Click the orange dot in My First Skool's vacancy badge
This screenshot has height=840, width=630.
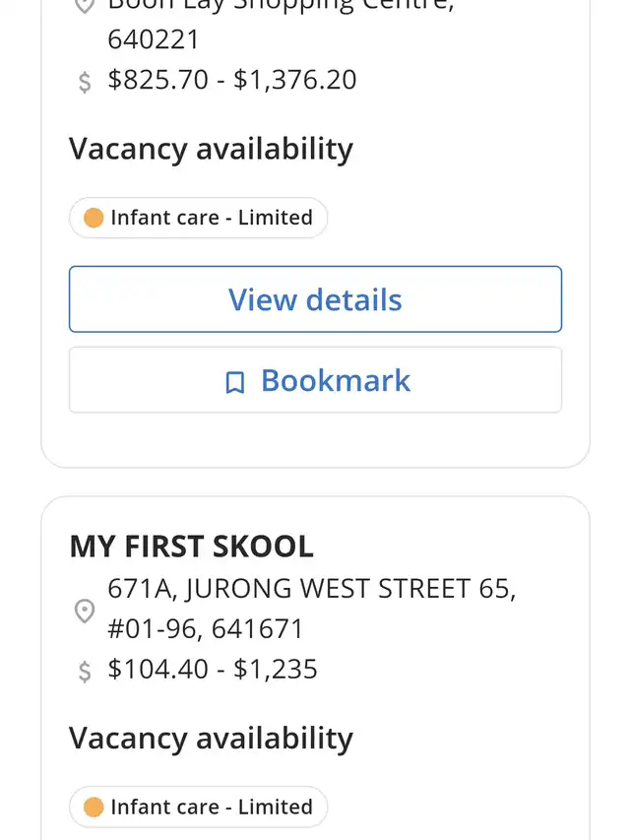click(94, 808)
